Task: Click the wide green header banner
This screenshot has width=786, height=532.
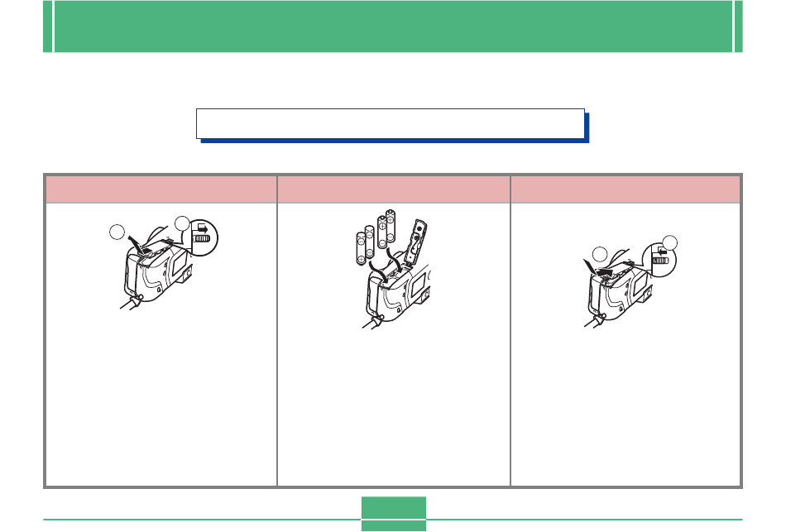Action: [393, 26]
